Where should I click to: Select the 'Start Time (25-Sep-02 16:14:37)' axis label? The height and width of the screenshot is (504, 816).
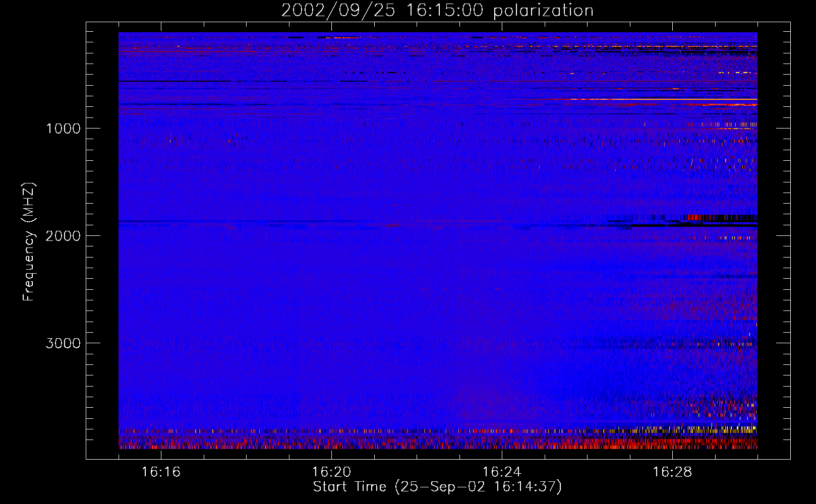(437, 487)
